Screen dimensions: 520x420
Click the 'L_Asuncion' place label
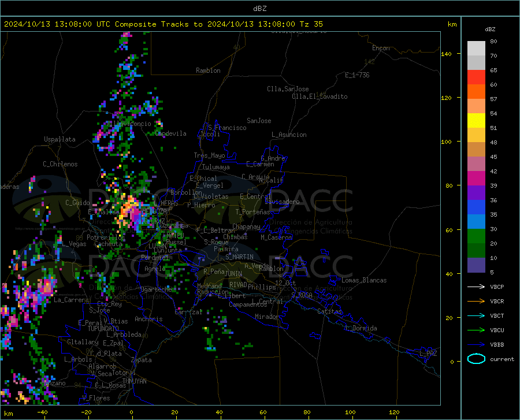[x=289, y=135]
